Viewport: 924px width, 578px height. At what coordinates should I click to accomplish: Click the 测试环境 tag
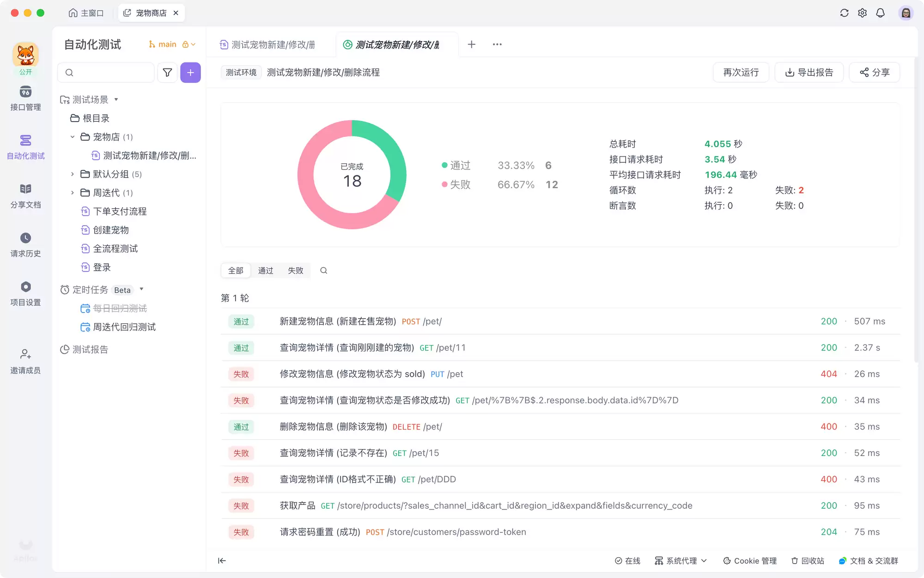[x=241, y=73]
